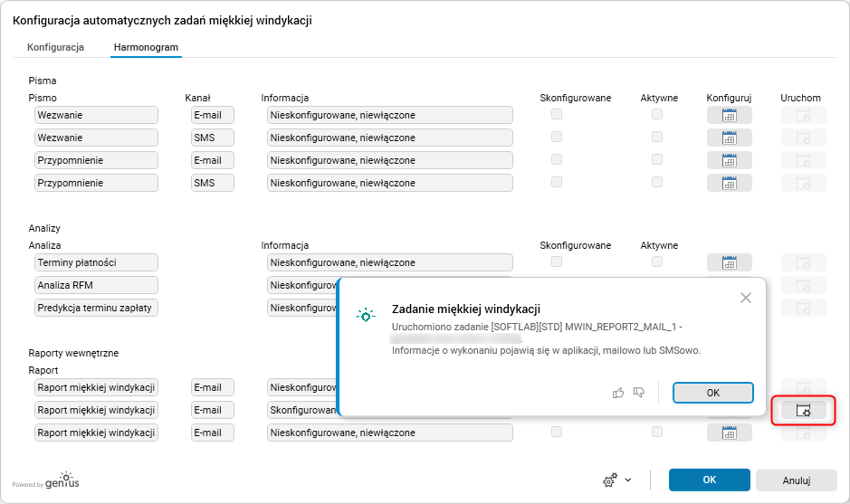Run the Przypomnienie E-mail task now

[803, 160]
